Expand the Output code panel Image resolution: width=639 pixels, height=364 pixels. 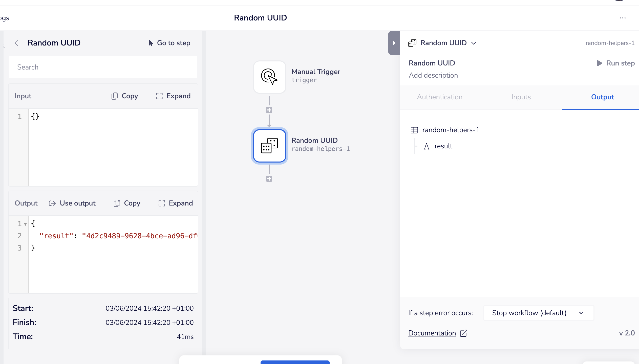point(176,203)
